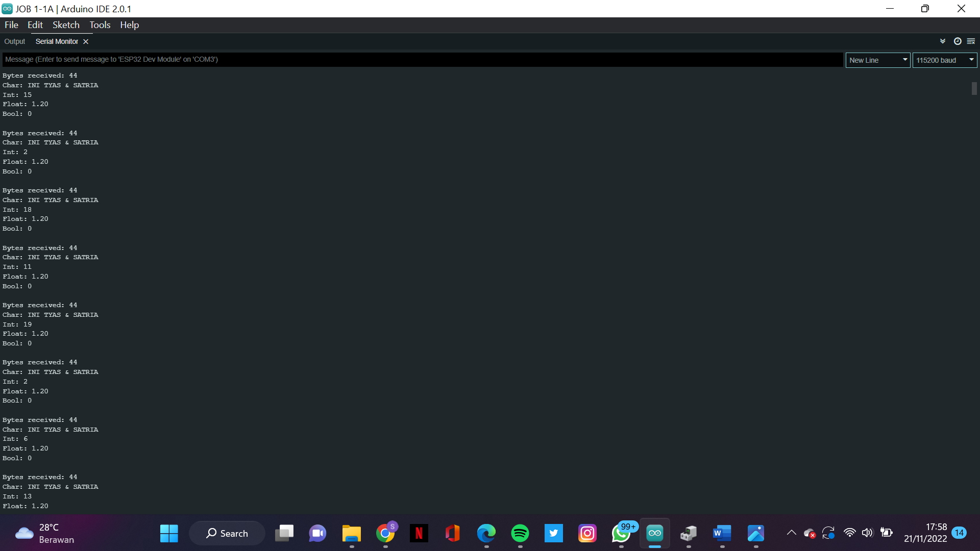980x551 pixels.
Task: Open the Tools menu
Action: click(100, 24)
